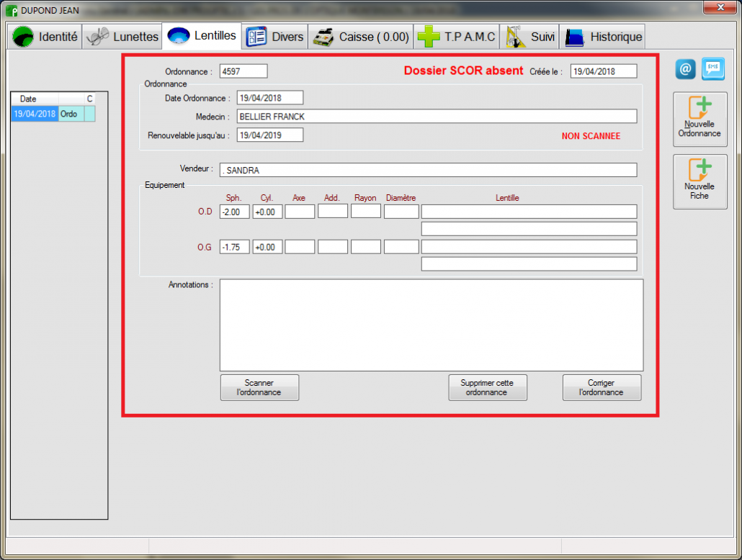Open the T.P A.M.C tab

pyautogui.click(x=457, y=37)
